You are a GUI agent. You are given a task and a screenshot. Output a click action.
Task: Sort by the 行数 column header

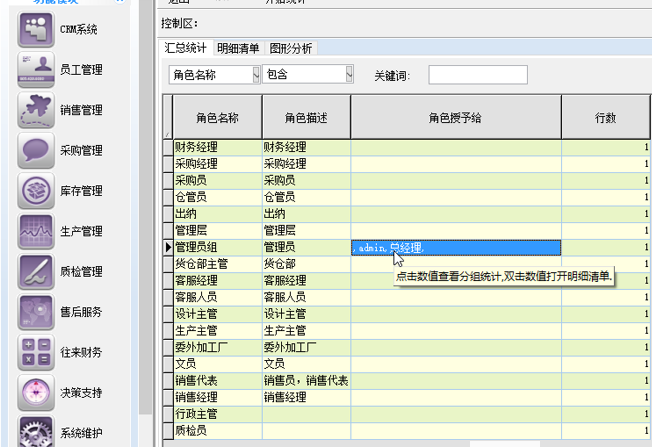coord(605,118)
